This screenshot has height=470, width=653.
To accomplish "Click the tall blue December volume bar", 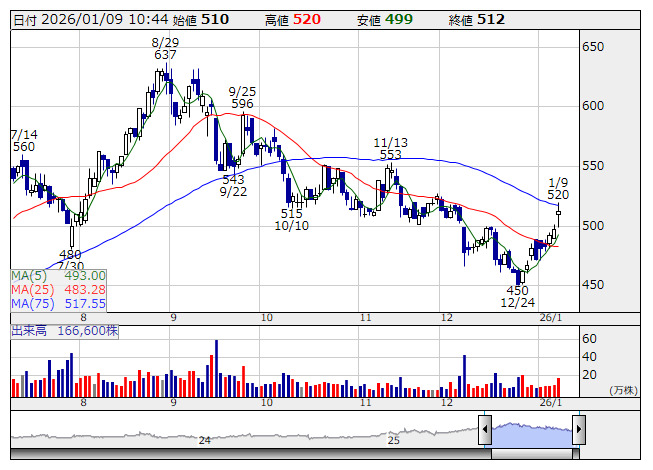I will [x=464, y=376].
